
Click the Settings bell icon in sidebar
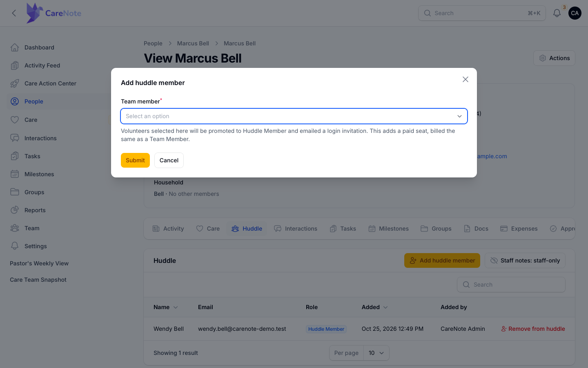click(15, 246)
